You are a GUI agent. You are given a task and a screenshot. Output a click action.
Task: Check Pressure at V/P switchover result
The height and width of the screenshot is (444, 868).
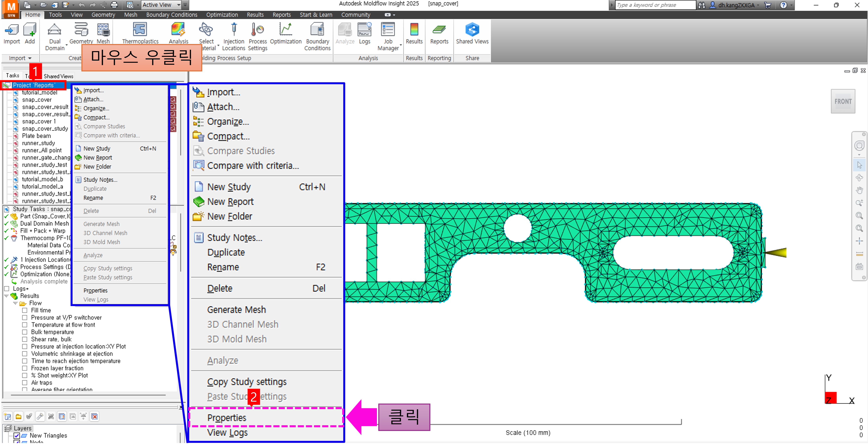click(25, 318)
